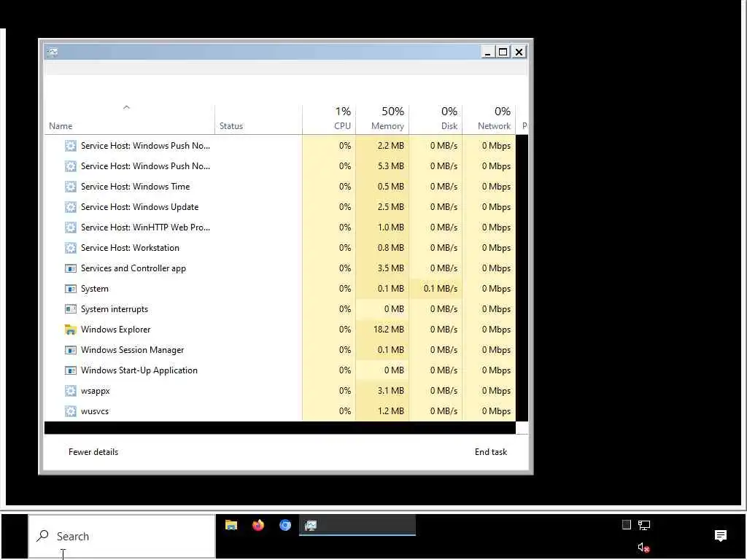The width and height of the screenshot is (747, 560).
Task: Click the 5.3 MB memory value
Action: click(391, 166)
